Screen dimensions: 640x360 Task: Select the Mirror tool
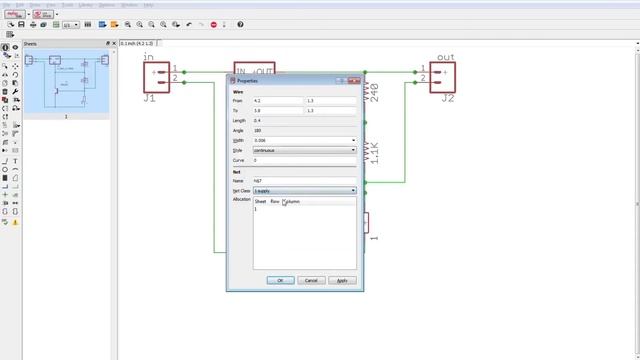click(x=5, y=75)
